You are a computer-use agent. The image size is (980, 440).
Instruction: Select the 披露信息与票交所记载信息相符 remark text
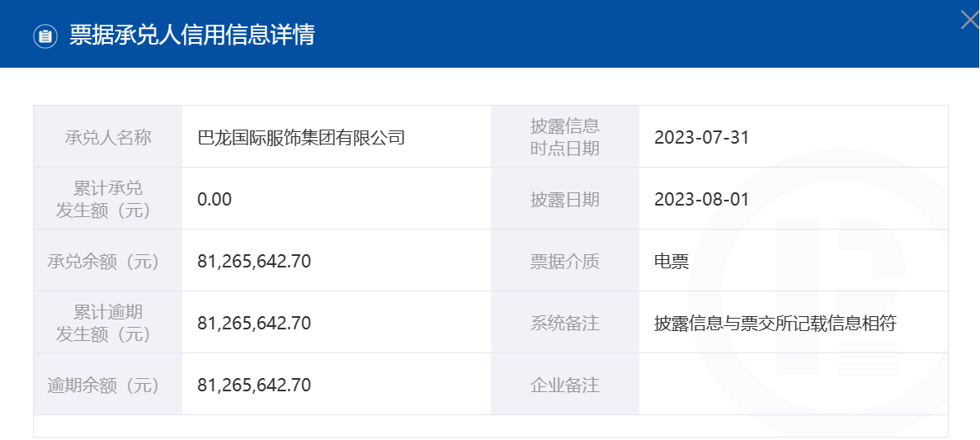(775, 324)
